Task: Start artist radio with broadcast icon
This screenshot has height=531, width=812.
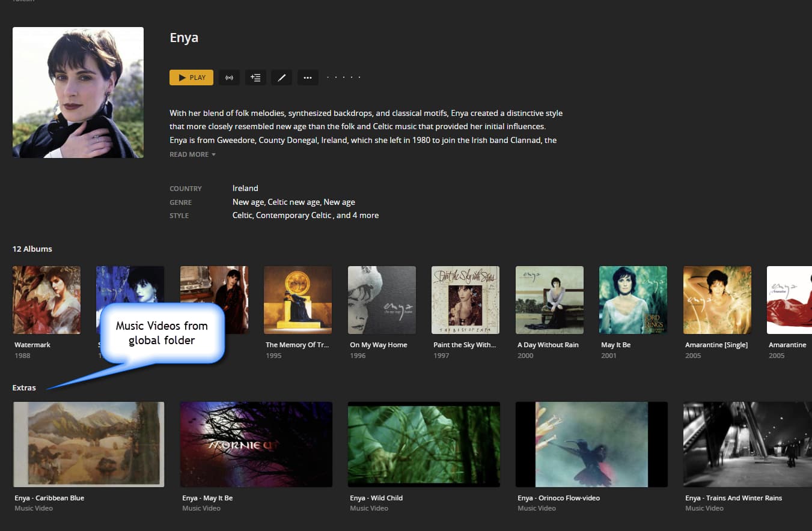Action: [x=229, y=77]
